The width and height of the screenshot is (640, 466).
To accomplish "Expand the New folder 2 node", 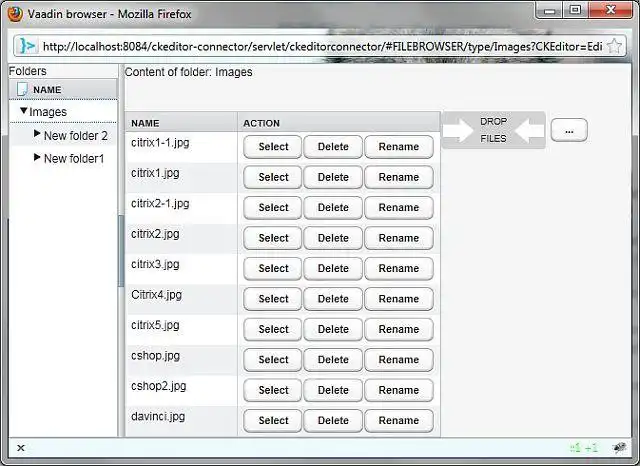I will (x=37, y=133).
